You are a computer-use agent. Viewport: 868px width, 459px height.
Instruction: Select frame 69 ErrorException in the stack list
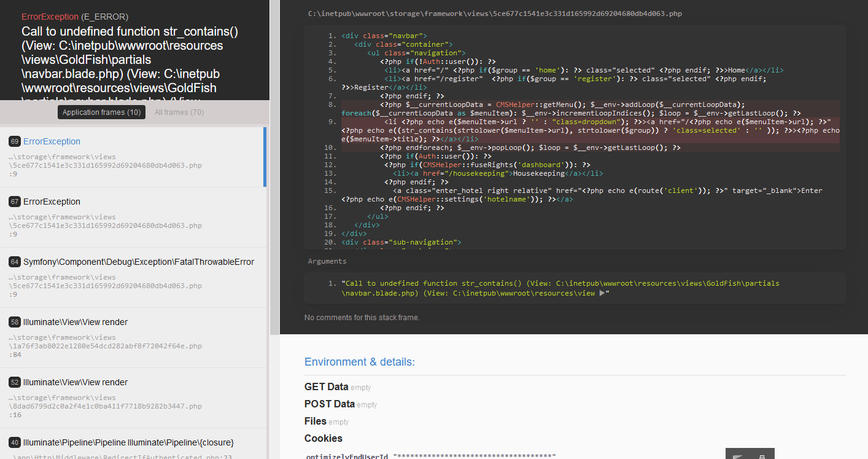point(133,157)
